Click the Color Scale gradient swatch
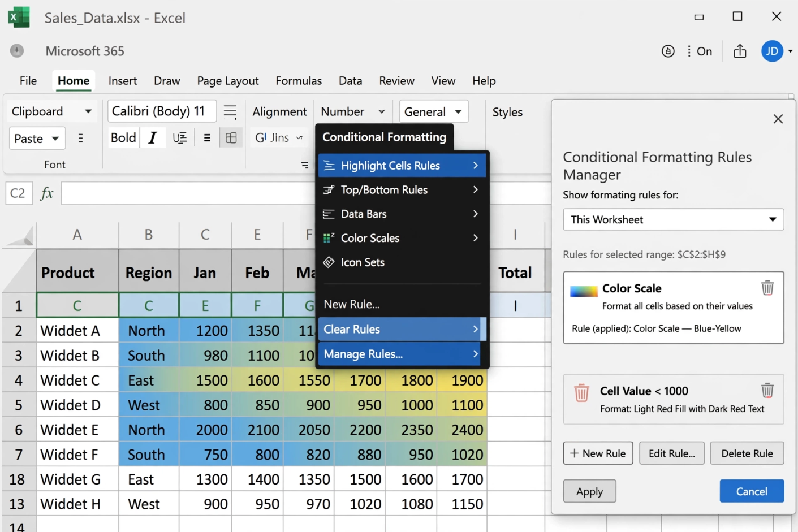 pyautogui.click(x=584, y=291)
